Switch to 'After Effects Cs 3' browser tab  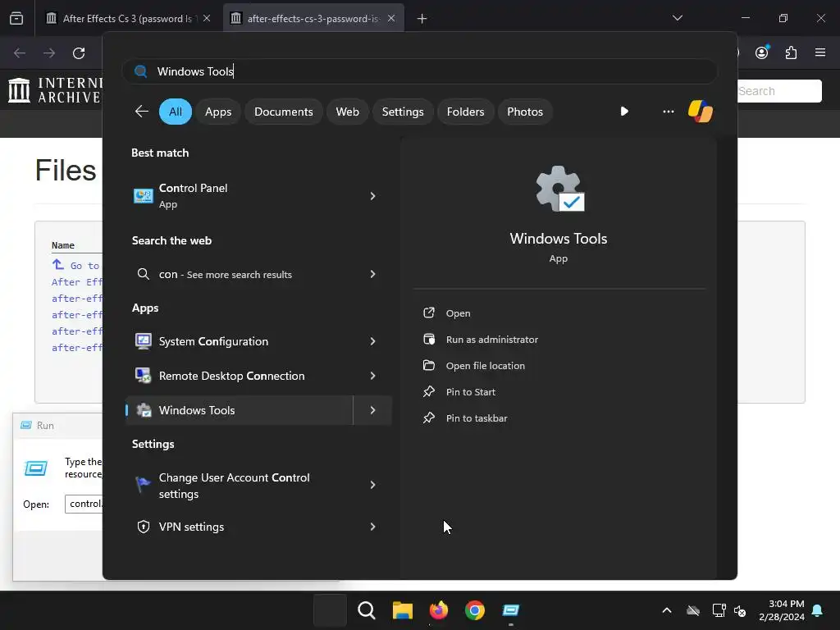click(127, 18)
